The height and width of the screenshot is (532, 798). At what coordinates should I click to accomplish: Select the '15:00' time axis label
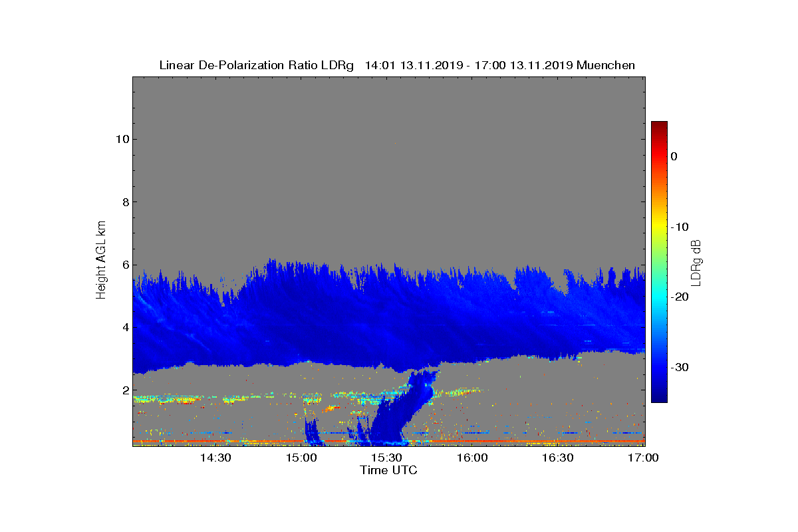pos(301,458)
